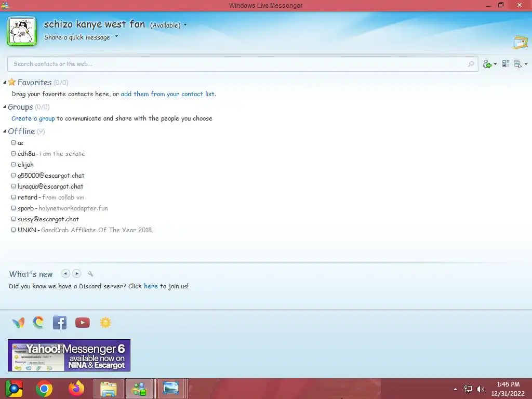Select the contact named æ
This screenshot has width=532, height=399.
pyautogui.click(x=20, y=143)
